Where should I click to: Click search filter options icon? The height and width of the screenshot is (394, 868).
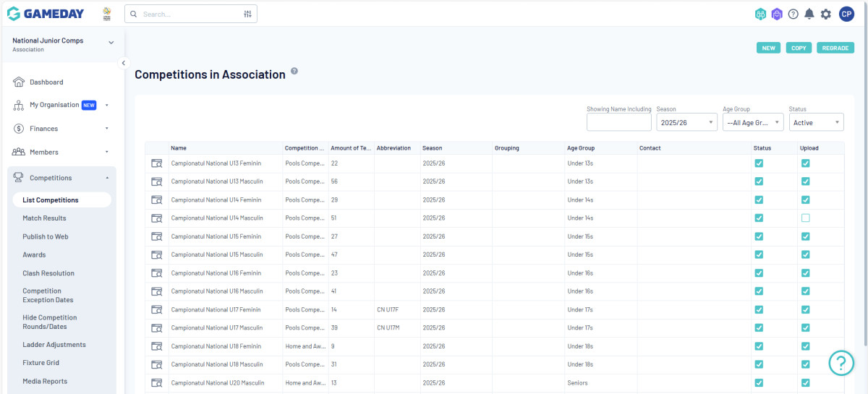tap(247, 14)
